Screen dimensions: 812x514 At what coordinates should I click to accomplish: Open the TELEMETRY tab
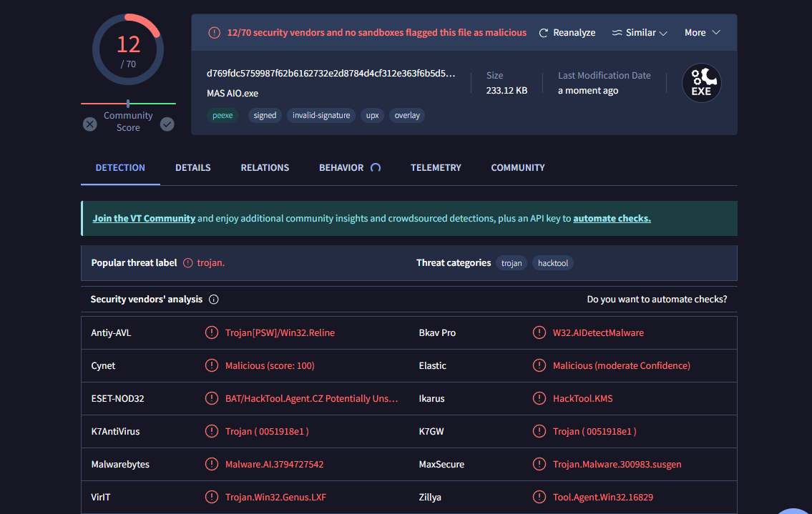point(436,168)
